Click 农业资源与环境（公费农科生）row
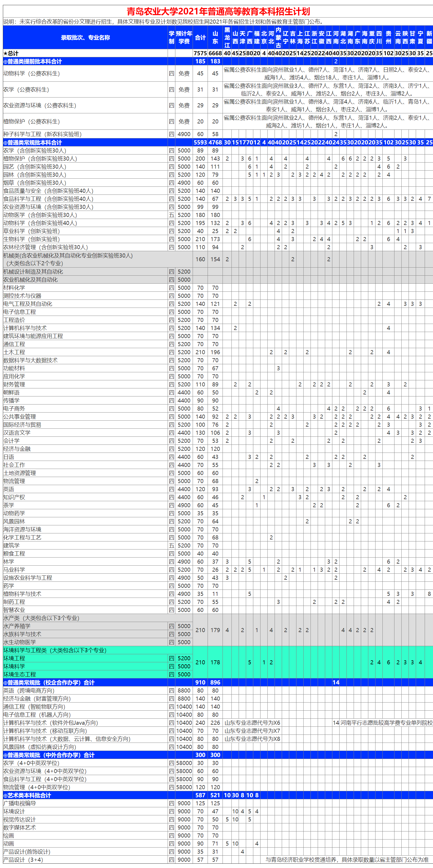433x868 pixels. click(218, 106)
